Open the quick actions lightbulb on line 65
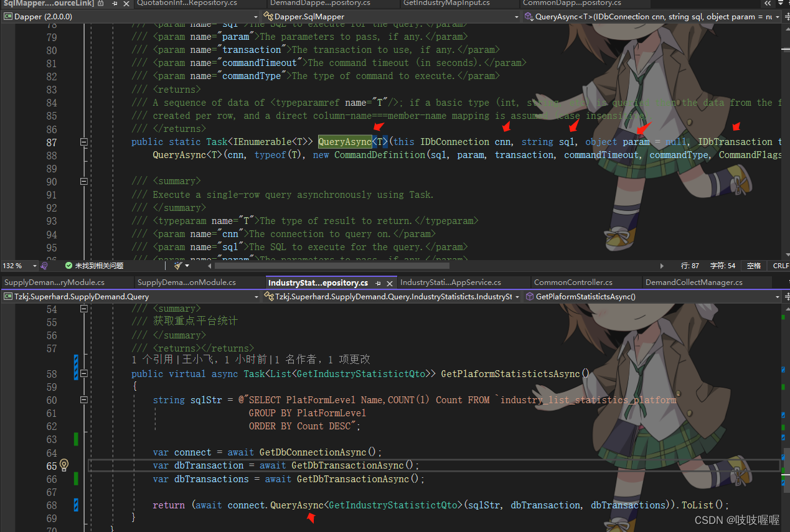The image size is (790, 532). pyautogui.click(x=64, y=465)
